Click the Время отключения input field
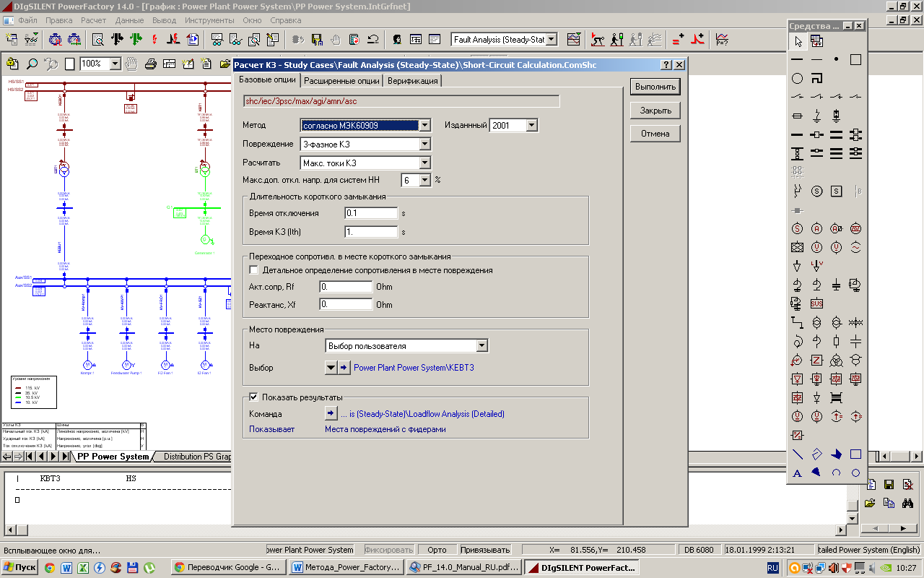 pos(371,213)
